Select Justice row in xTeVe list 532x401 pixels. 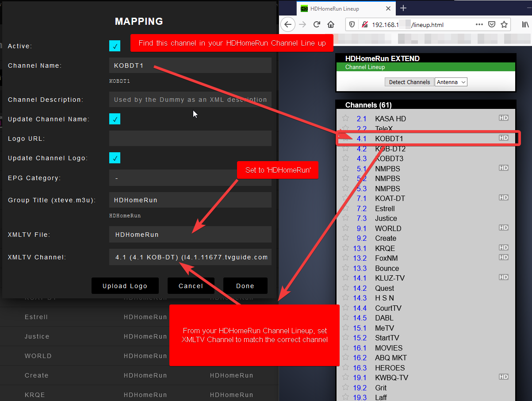click(139, 336)
